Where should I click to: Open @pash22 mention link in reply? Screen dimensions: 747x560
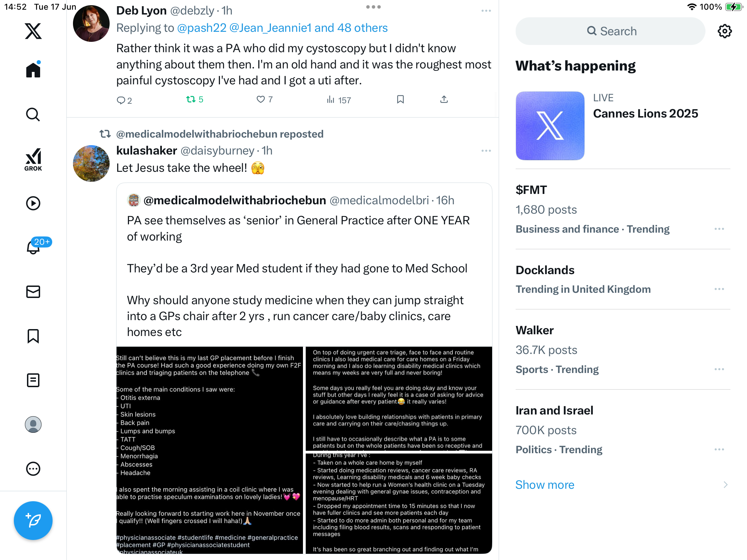click(x=202, y=28)
